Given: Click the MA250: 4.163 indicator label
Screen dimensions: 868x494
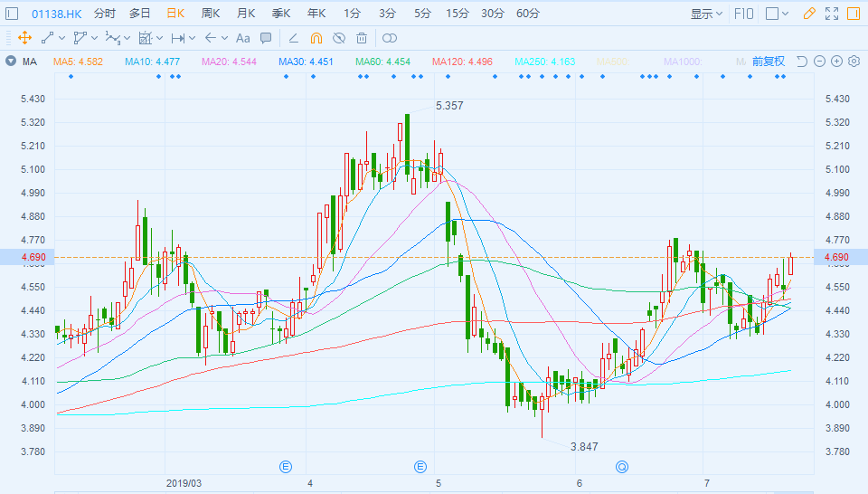Looking at the screenshot, I should tap(544, 62).
